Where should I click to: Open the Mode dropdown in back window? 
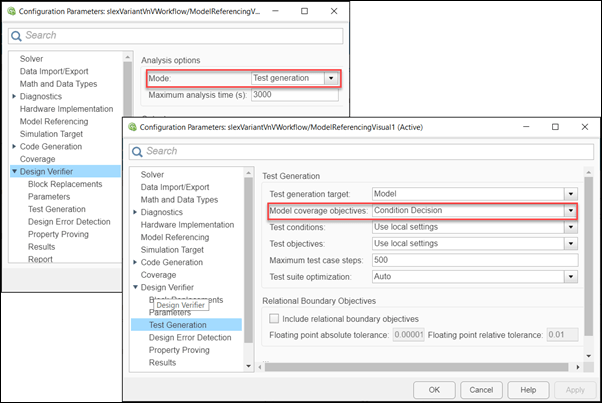pos(331,78)
